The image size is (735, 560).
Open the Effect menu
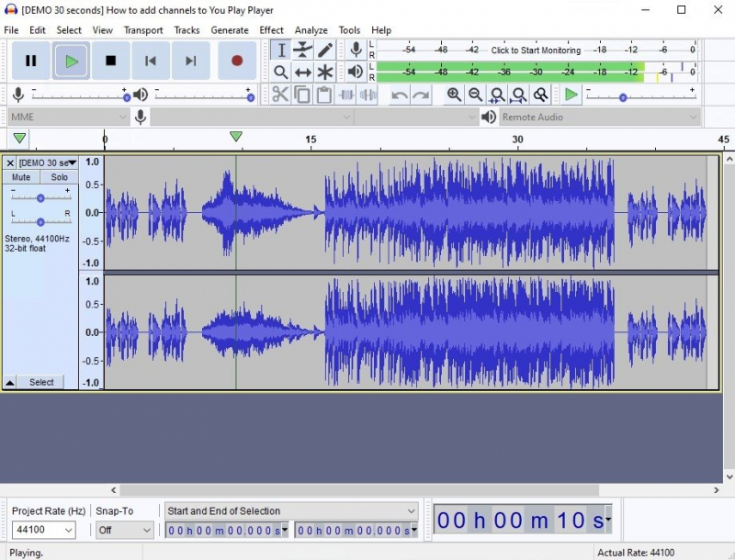pos(271,30)
